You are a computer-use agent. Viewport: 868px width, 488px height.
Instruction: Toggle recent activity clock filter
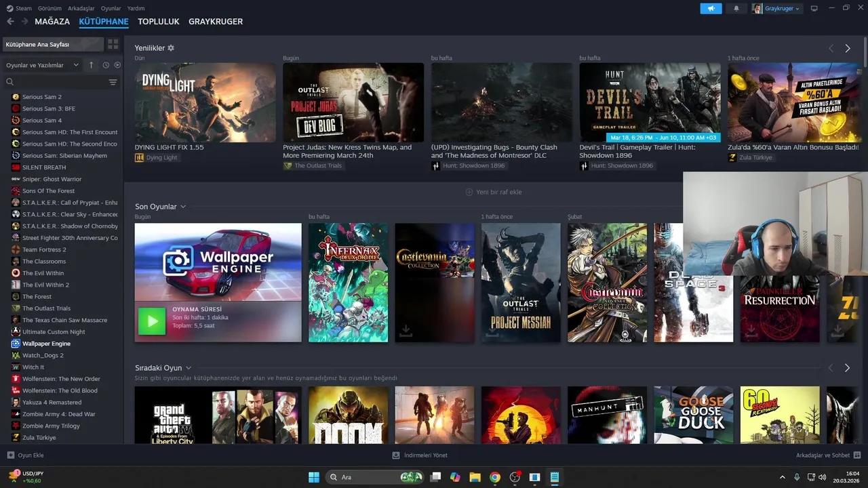point(106,65)
